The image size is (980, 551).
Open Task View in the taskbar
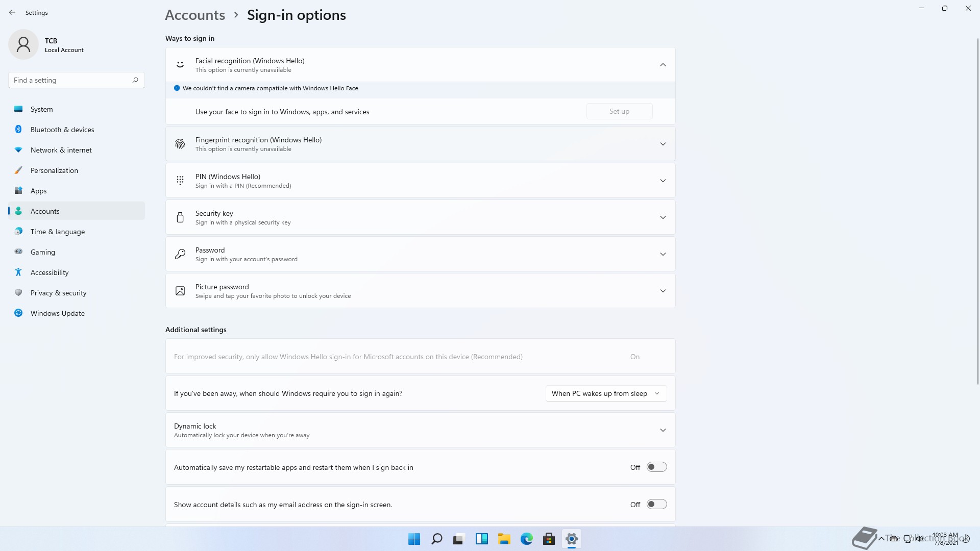point(459,539)
